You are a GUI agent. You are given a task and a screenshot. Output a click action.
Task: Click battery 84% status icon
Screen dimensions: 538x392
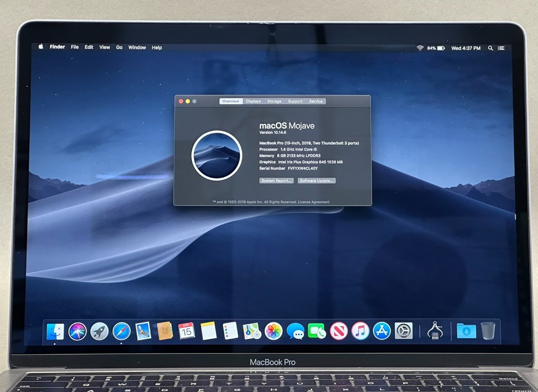[436, 48]
